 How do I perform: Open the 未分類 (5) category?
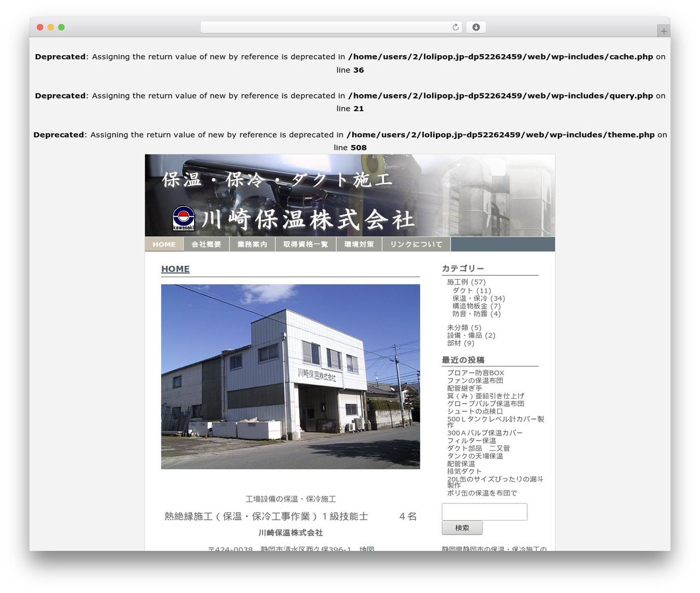(x=464, y=328)
